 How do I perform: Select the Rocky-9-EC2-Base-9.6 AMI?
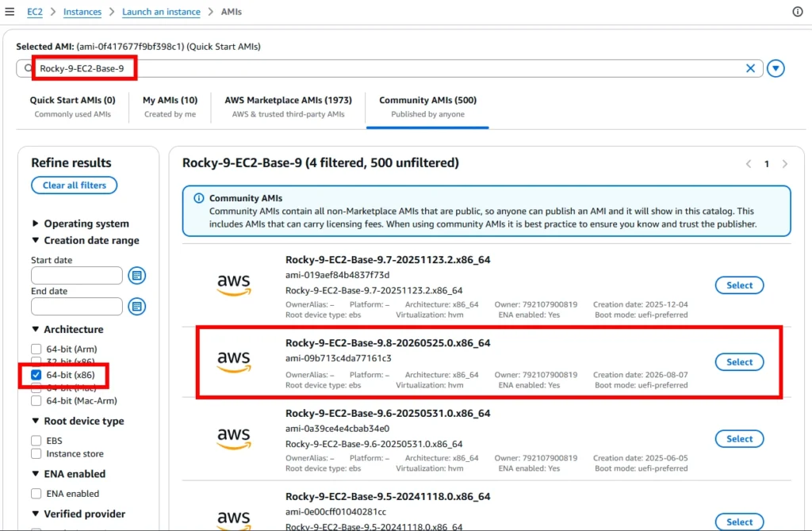tap(739, 439)
